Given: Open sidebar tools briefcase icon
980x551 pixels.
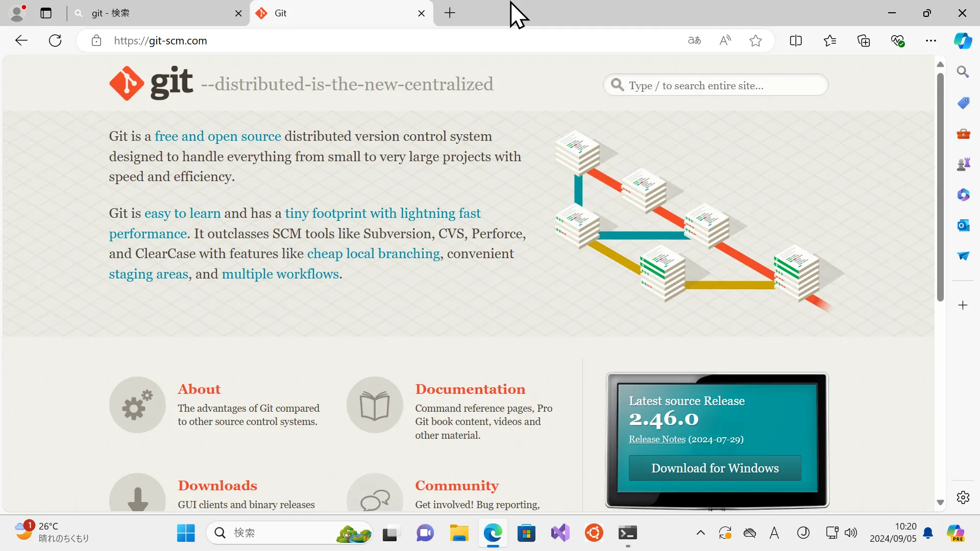Looking at the screenshot, I should [963, 134].
